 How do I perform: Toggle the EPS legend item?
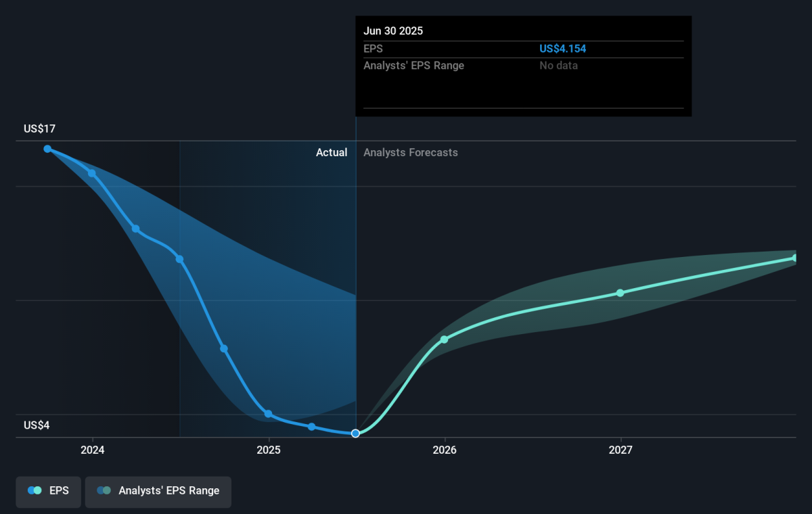pyautogui.click(x=49, y=491)
